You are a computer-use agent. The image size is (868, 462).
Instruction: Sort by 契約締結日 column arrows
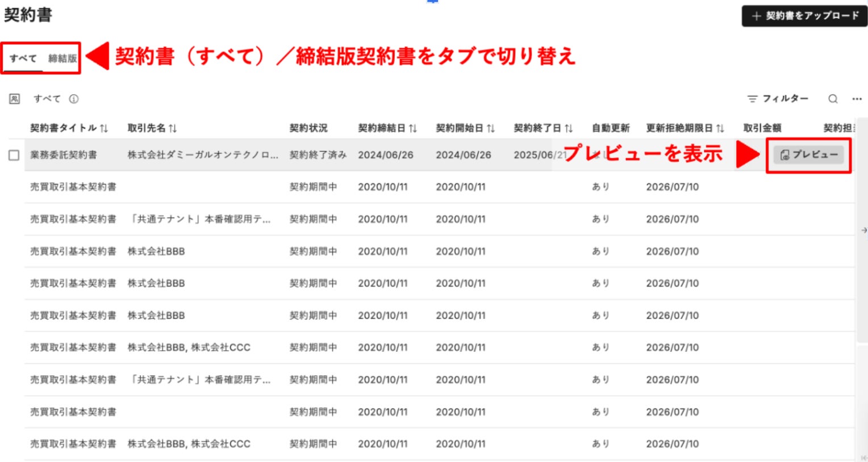pos(413,128)
